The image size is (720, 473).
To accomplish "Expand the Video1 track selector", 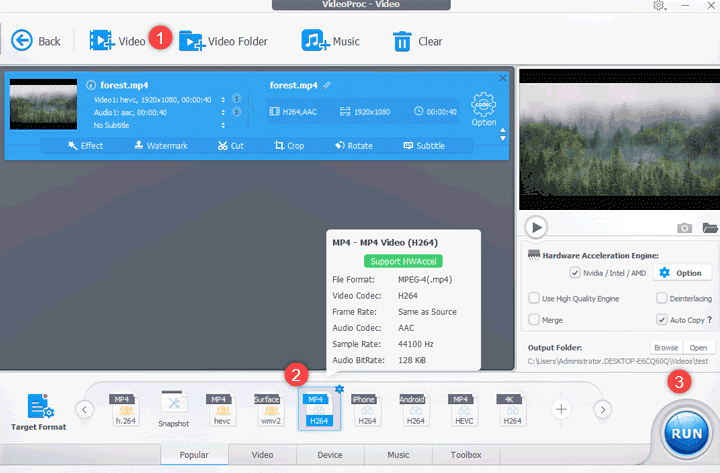I will click(x=223, y=100).
